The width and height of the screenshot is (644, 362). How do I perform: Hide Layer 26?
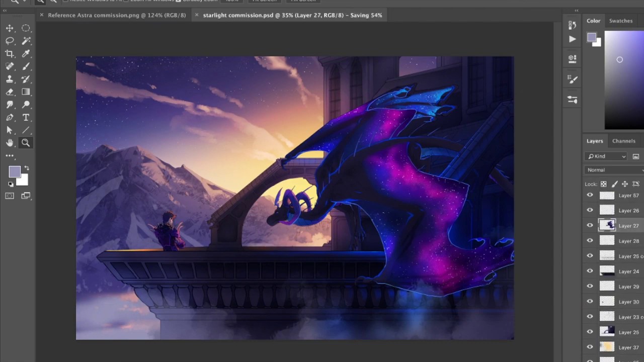point(590,210)
